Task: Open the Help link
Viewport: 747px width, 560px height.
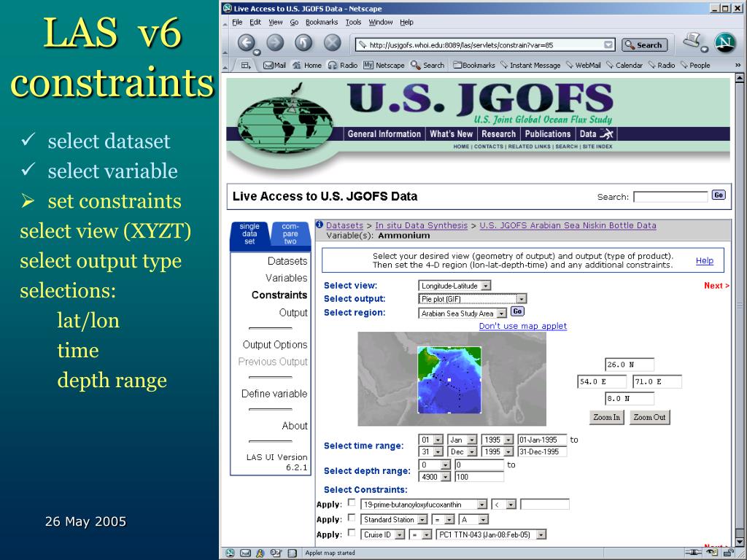Action: point(704,260)
